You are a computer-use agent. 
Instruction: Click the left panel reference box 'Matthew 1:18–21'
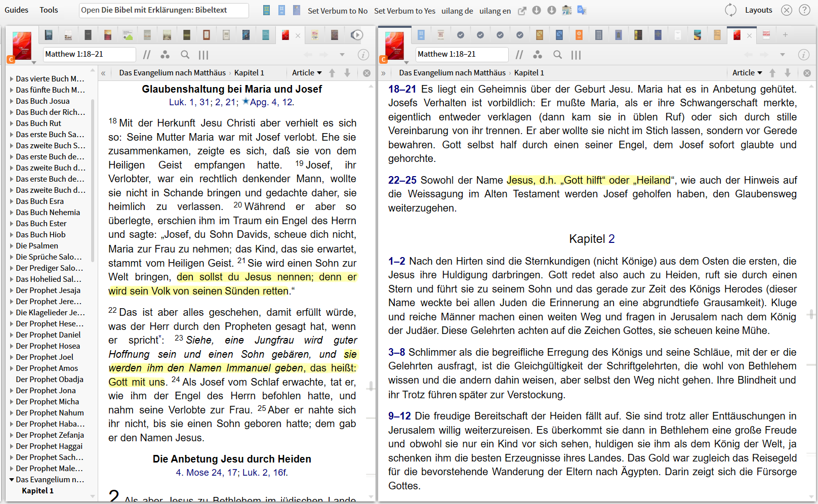coord(90,54)
